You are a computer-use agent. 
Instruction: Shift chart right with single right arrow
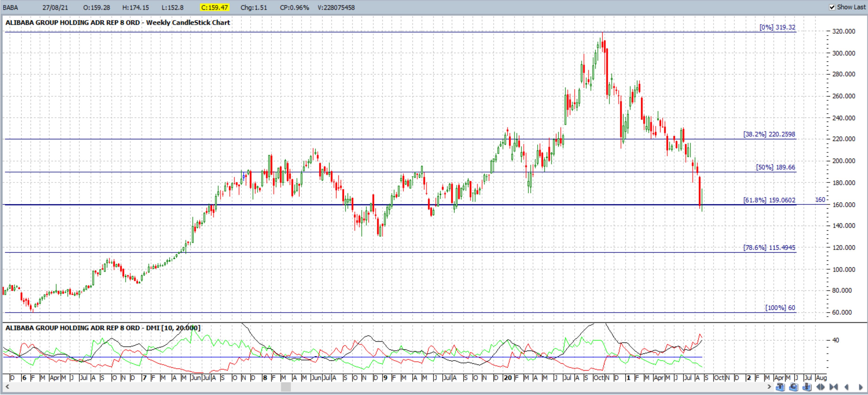point(860,387)
